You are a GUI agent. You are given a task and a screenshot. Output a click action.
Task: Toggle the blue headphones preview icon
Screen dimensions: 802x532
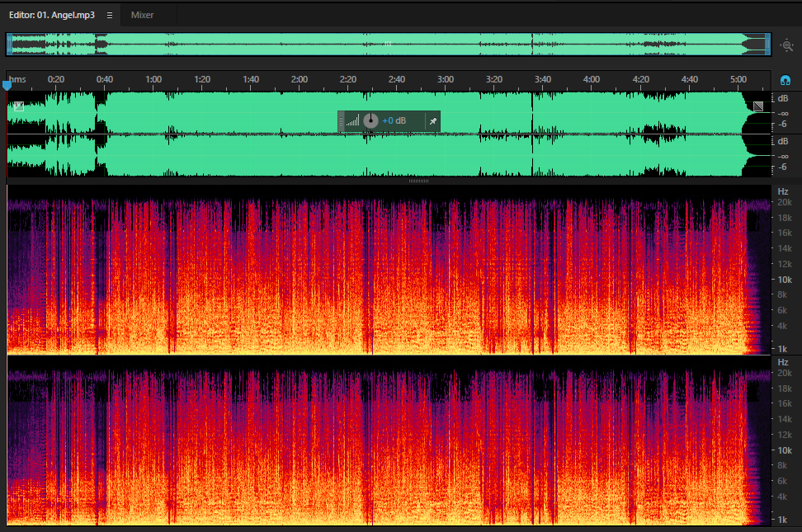[x=785, y=80]
